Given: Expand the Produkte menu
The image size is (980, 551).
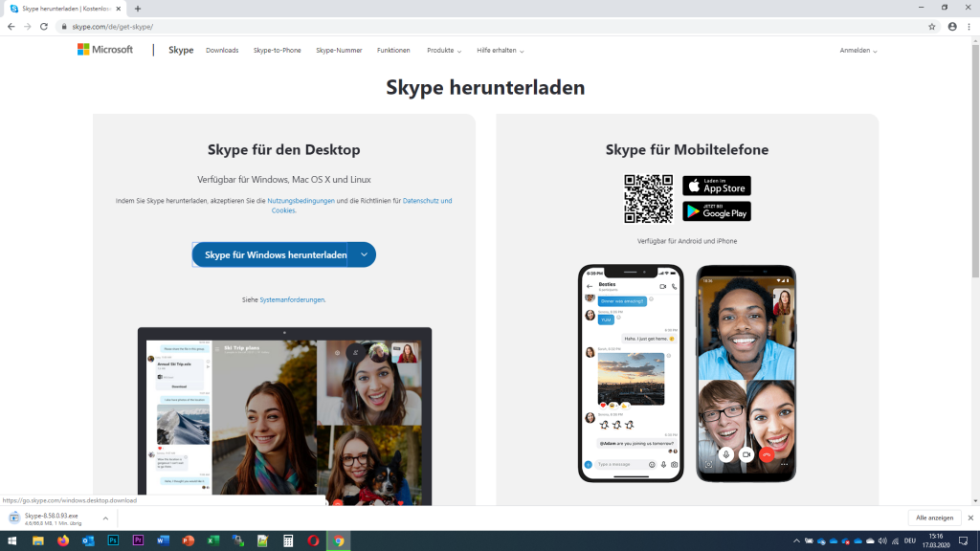Looking at the screenshot, I should pyautogui.click(x=444, y=51).
